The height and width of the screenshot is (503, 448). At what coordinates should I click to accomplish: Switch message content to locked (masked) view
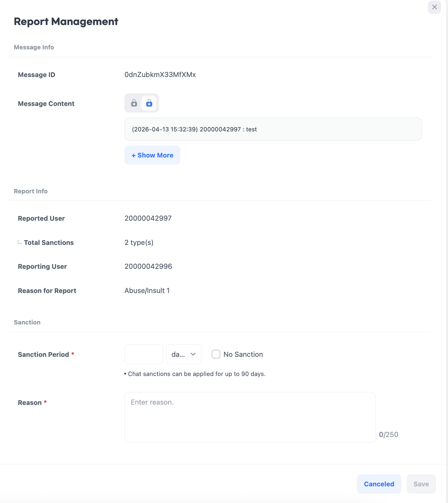[x=134, y=103]
